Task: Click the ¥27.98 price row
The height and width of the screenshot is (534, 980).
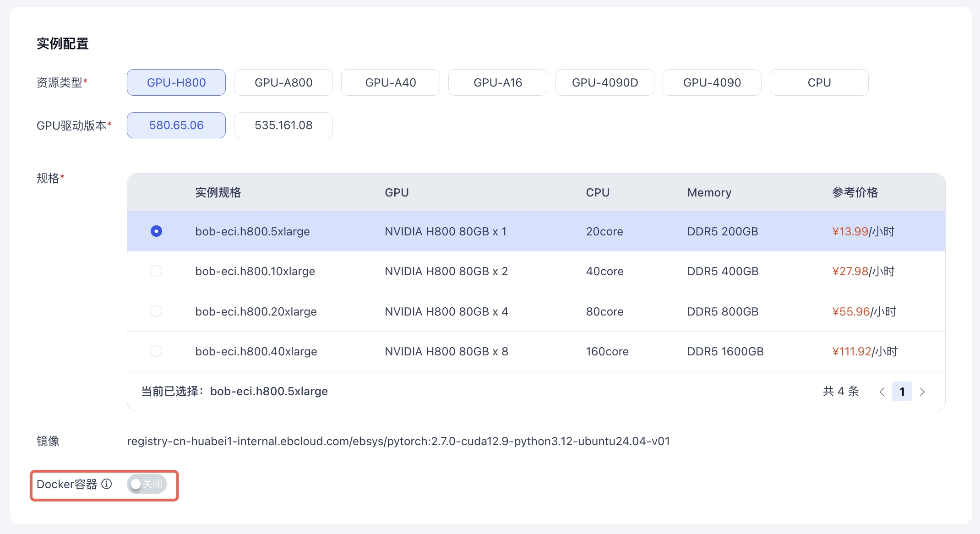Action: [x=850, y=271]
